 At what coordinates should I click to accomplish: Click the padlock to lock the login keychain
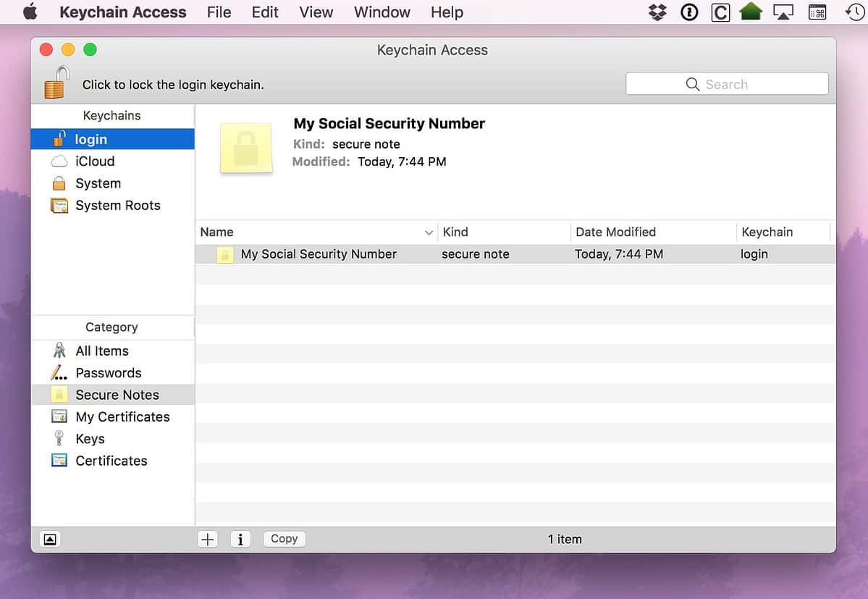[56, 82]
